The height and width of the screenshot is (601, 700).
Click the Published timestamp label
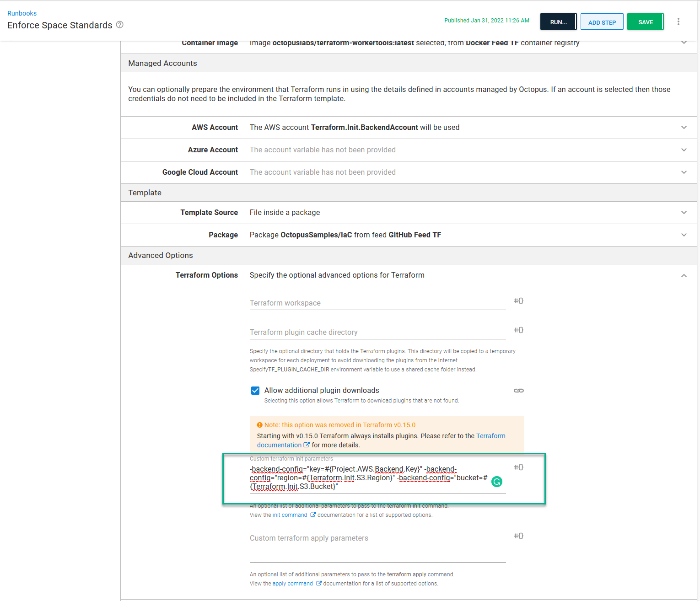tap(486, 20)
